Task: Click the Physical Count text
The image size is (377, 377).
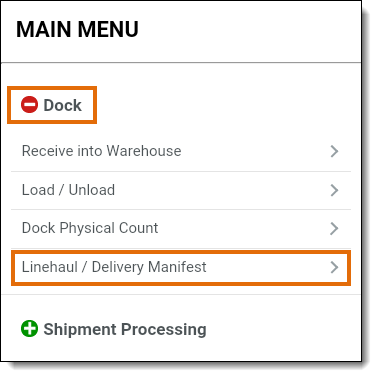Action: click(109, 229)
